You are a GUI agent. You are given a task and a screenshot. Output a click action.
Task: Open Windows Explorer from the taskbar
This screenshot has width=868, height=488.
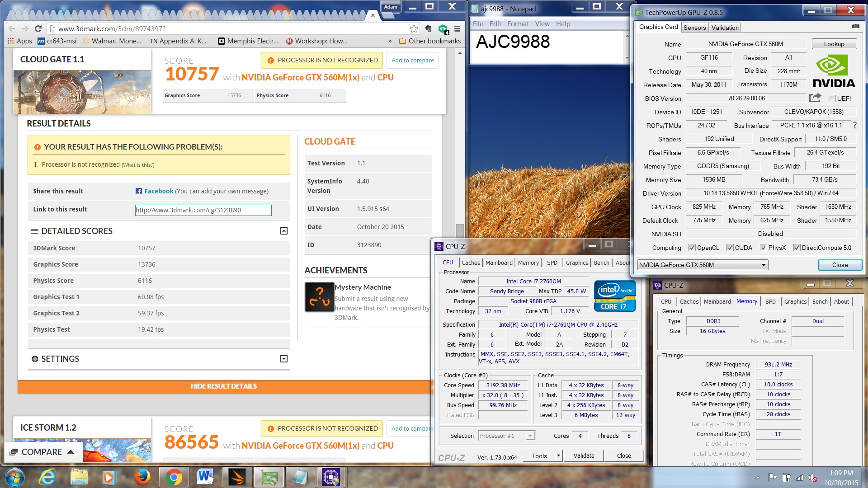tap(79, 477)
